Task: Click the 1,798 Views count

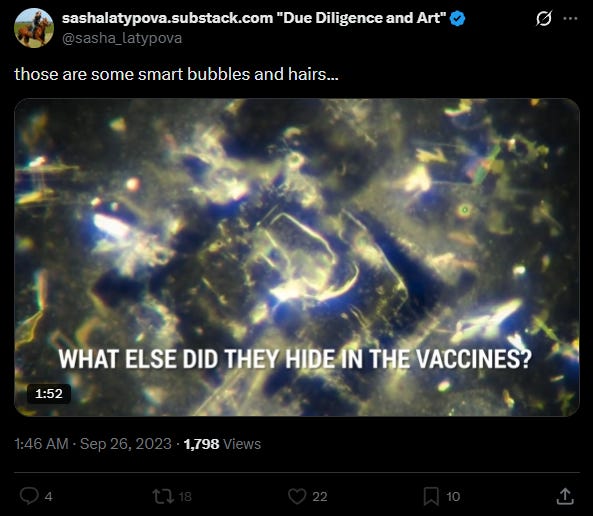Action: [x=222, y=444]
